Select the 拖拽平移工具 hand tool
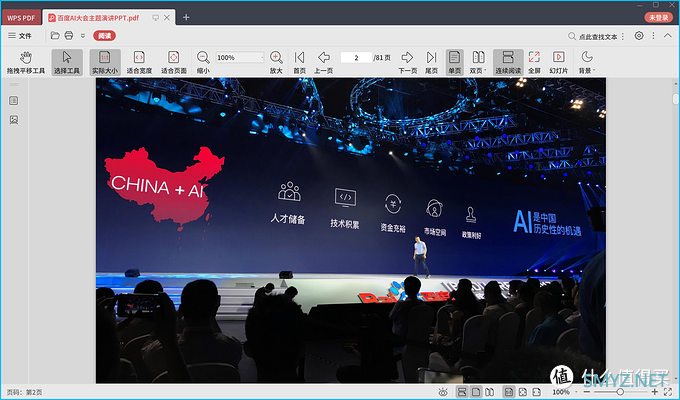The height and width of the screenshot is (400, 680). 26,62
